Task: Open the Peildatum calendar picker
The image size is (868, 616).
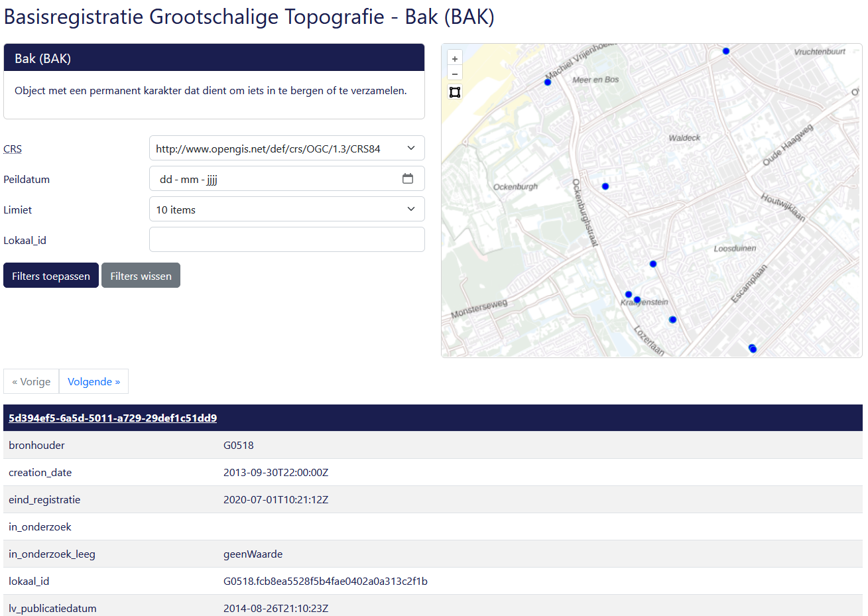Action: (x=408, y=179)
